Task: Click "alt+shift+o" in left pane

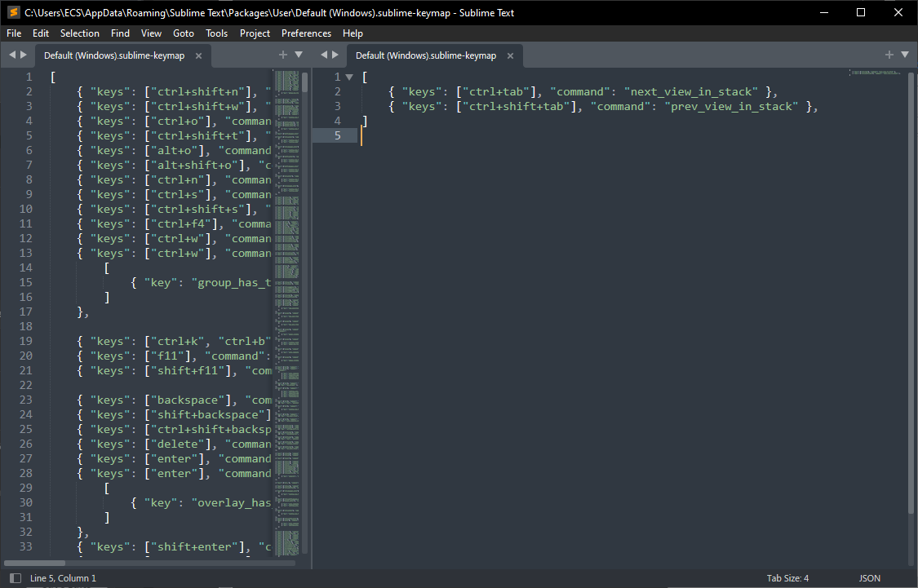Action: pos(194,165)
